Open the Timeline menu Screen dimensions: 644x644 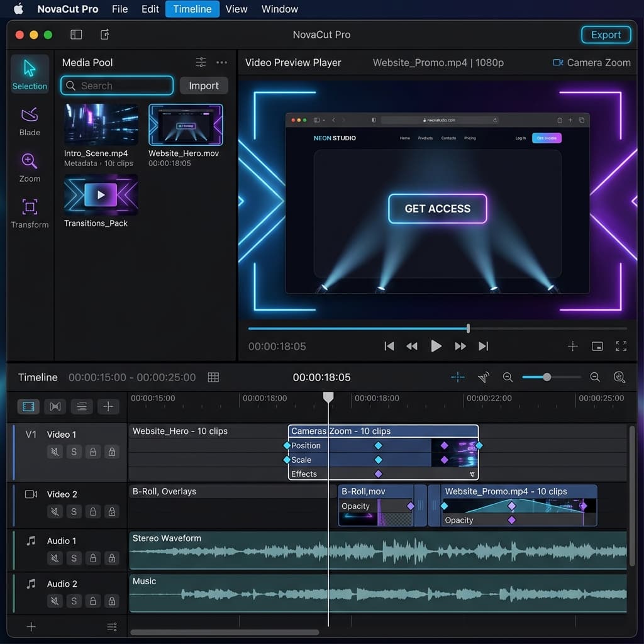pyautogui.click(x=192, y=9)
